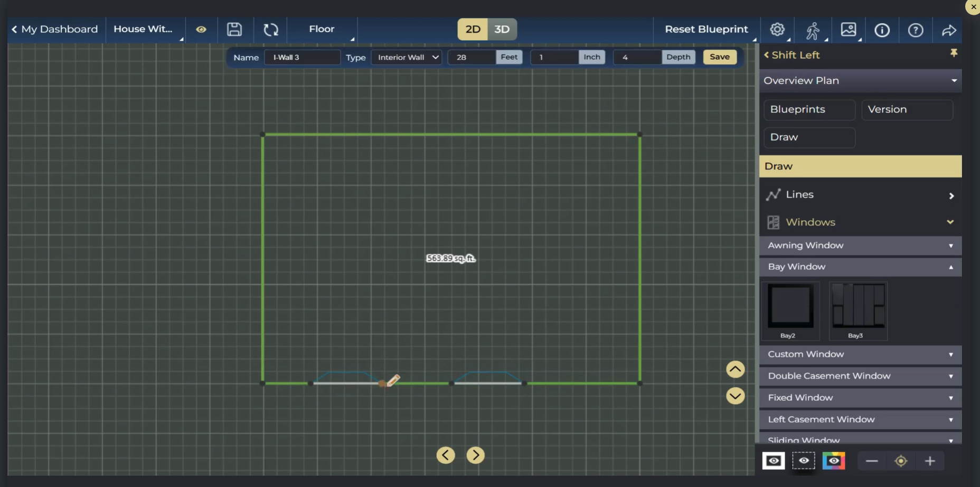980x487 pixels.
Task: Expand Double Casement Window category
Action: [x=860, y=376]
